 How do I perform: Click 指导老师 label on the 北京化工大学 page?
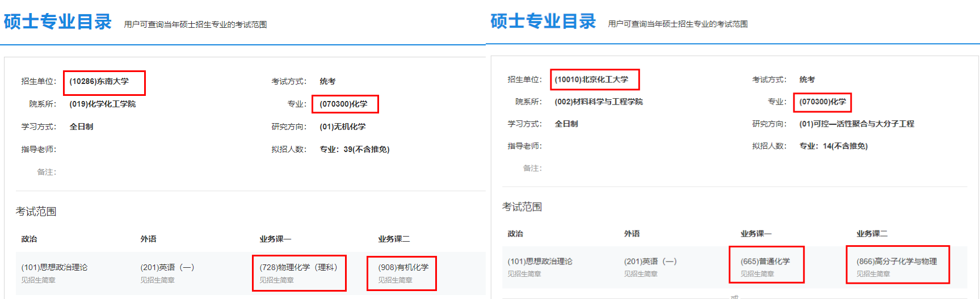(x=524, y=146)
